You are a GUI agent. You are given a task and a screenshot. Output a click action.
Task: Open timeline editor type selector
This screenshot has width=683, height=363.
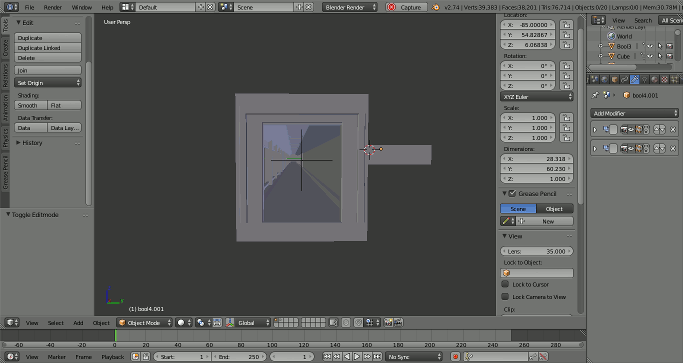click(x=12, y=356)
